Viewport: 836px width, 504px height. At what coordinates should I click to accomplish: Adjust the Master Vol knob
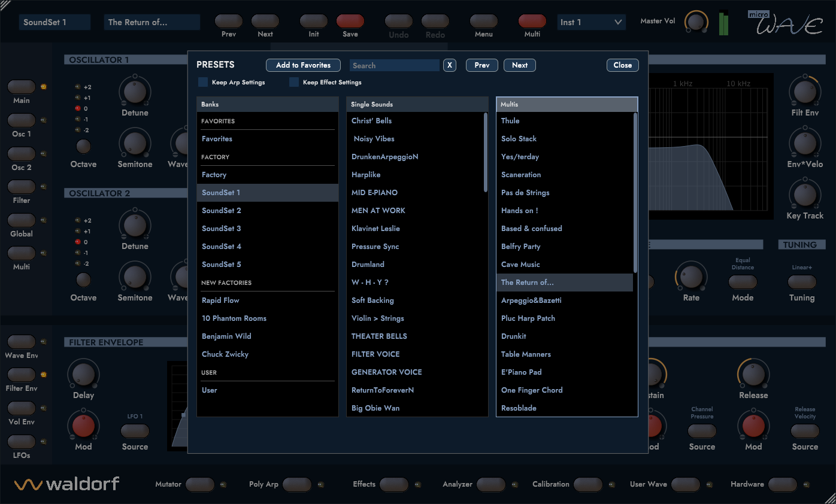(696, 22)
